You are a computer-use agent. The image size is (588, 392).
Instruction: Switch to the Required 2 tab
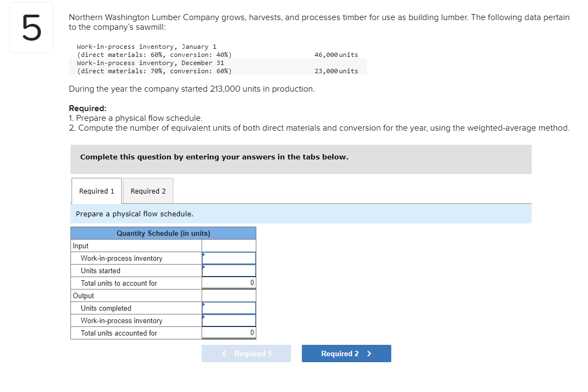point(147,191)
